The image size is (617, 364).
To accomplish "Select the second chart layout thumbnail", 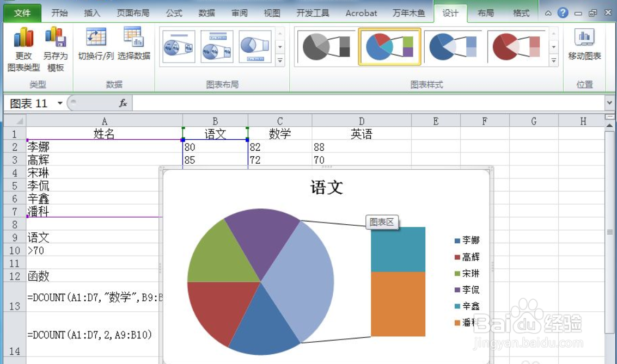I will click(217, 46).
